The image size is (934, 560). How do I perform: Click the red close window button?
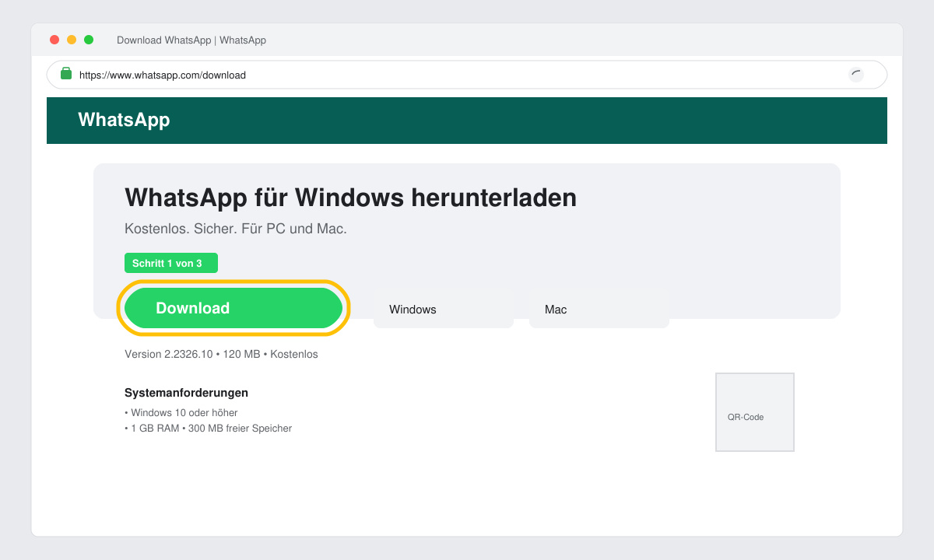coord(54,40)
